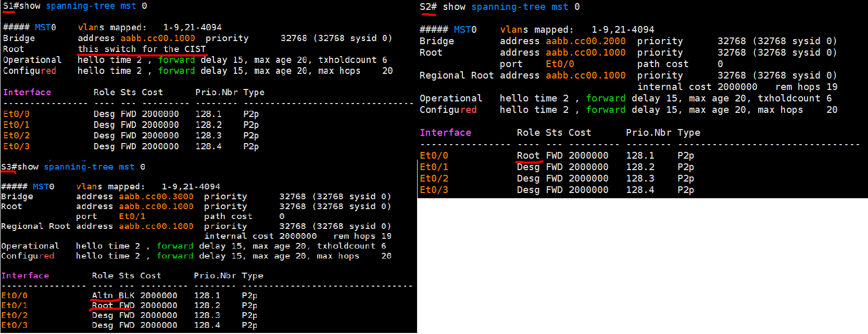Click S2 root port value Et0/0
Screen dimensions: 868x334
click(x=559, y=64)
